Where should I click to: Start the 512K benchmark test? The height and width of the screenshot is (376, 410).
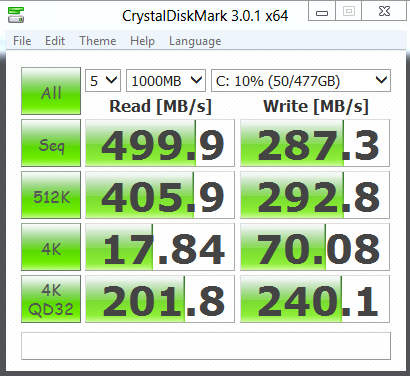51,195
